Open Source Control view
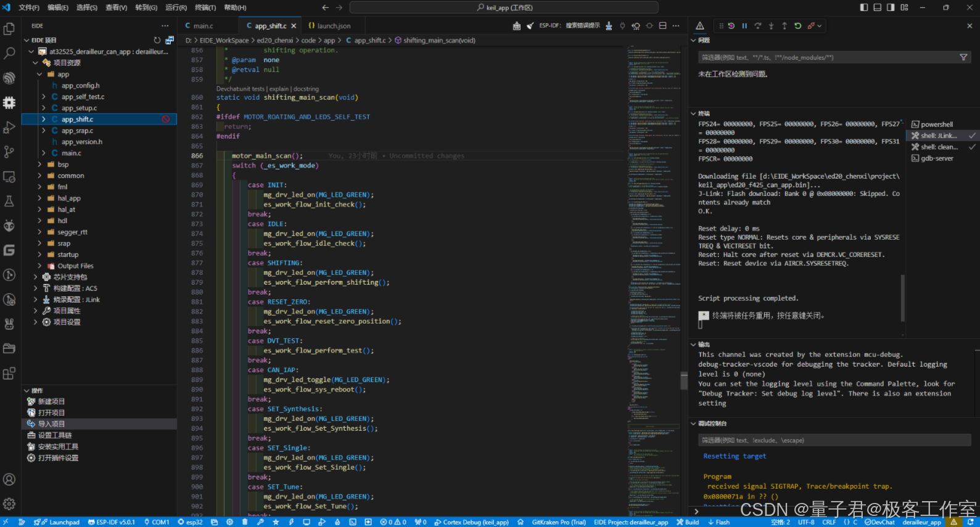 [9, 152]
